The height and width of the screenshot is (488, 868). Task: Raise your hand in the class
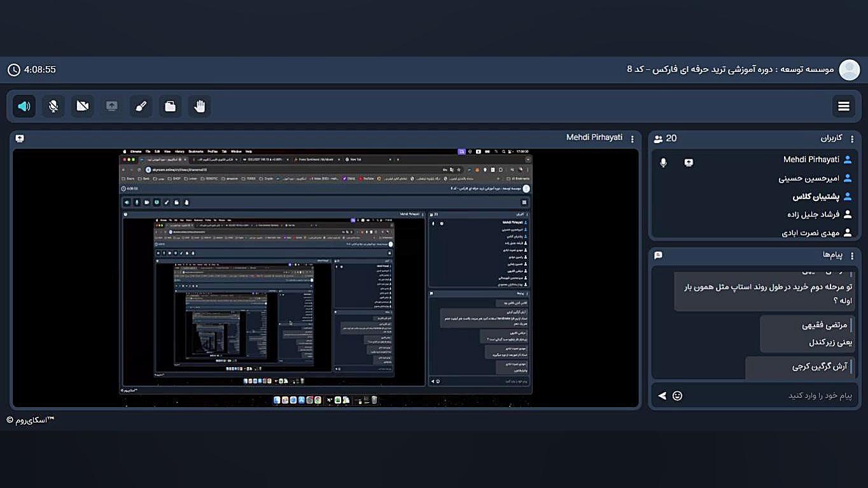coord(200,106)
